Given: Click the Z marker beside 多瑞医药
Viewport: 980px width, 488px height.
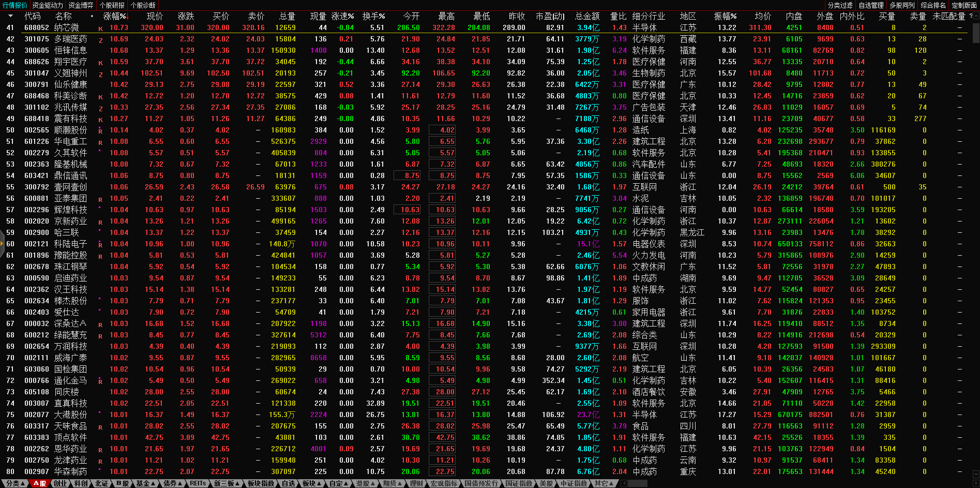Looking at the screenshot, I should point(100,40).
